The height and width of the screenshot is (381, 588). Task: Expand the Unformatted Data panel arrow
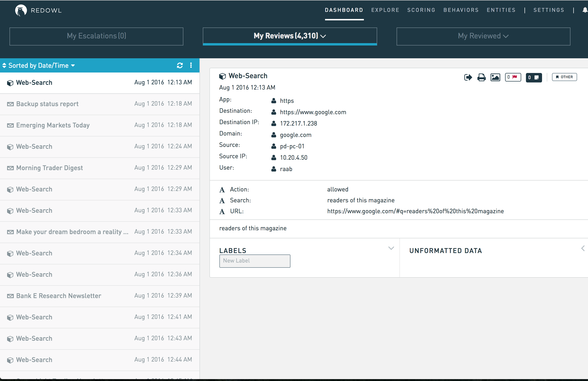[x=583, y=248]
